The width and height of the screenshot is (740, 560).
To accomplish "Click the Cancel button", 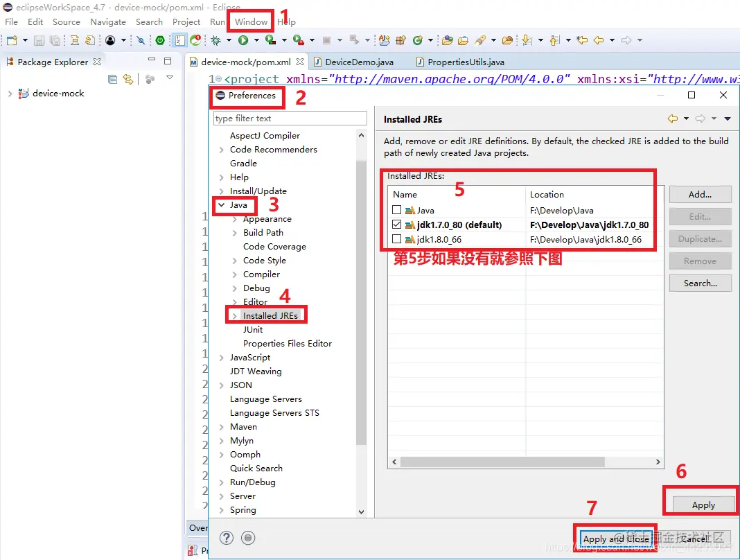I will (694, 539).
